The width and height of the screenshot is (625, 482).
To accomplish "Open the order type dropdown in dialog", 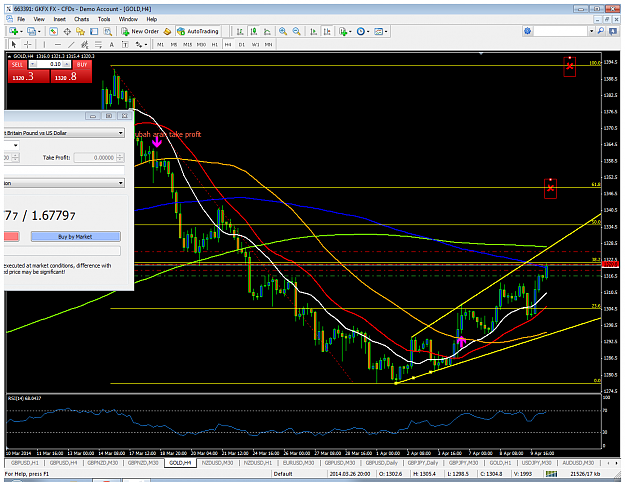I will [120, 183].
